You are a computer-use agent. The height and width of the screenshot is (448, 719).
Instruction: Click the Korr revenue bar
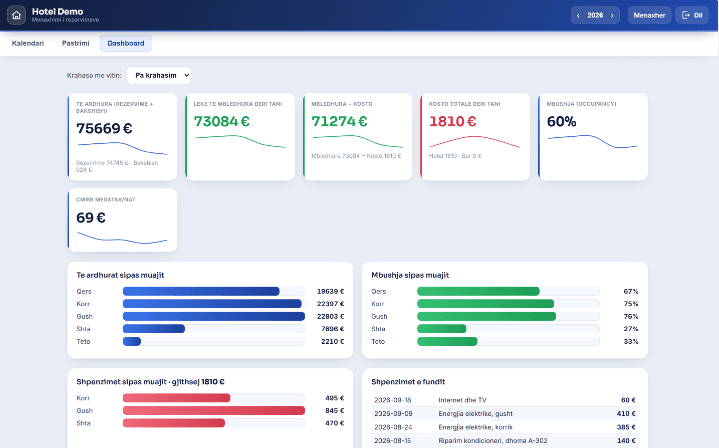214,304
